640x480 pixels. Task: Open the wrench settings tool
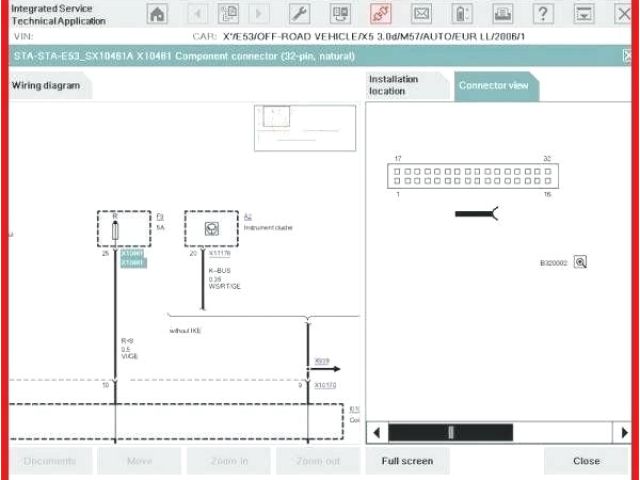[x=298, y=14]
